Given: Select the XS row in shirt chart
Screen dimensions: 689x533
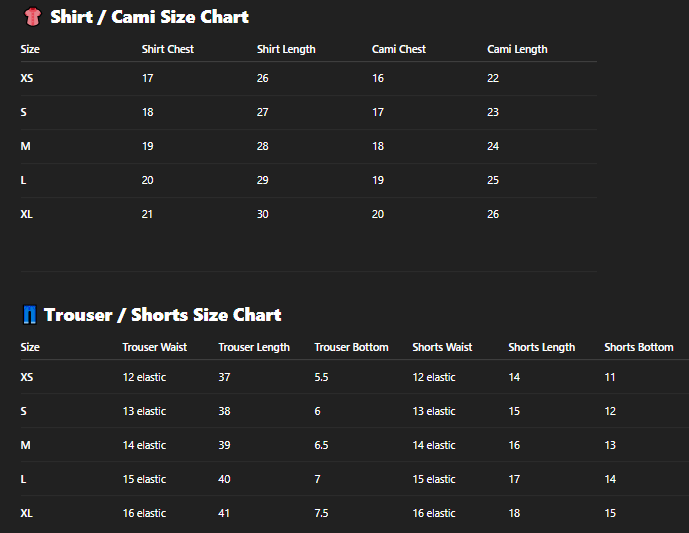Looking at the screenshot, I should point(308,79).
